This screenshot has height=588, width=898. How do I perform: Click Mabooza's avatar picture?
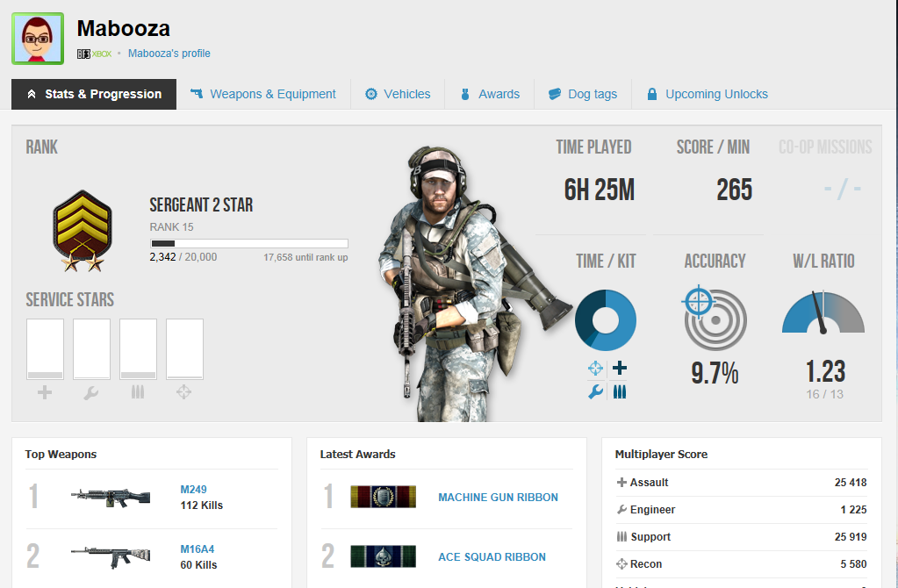click(38, 39)
